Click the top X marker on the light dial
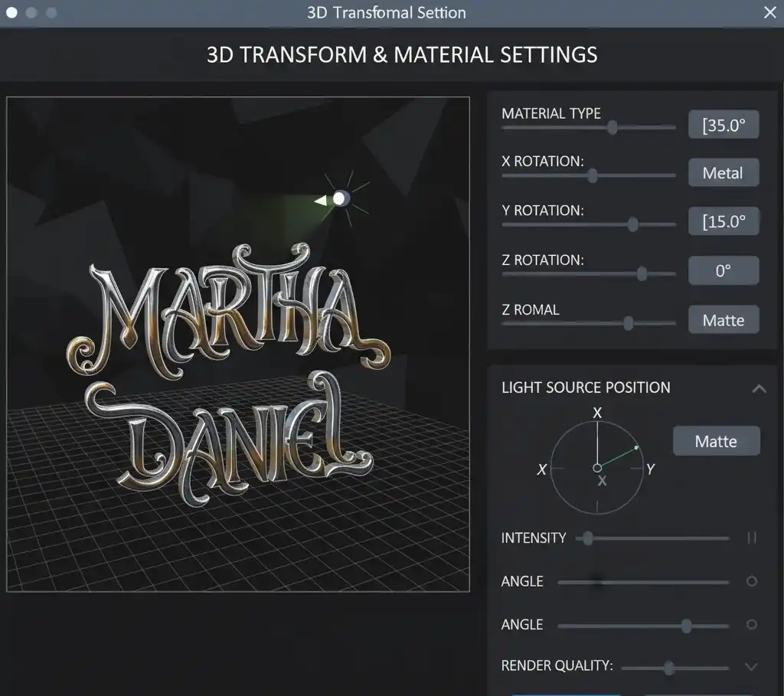The height and width of the screenshot is (696, 784). click(599, 412)
